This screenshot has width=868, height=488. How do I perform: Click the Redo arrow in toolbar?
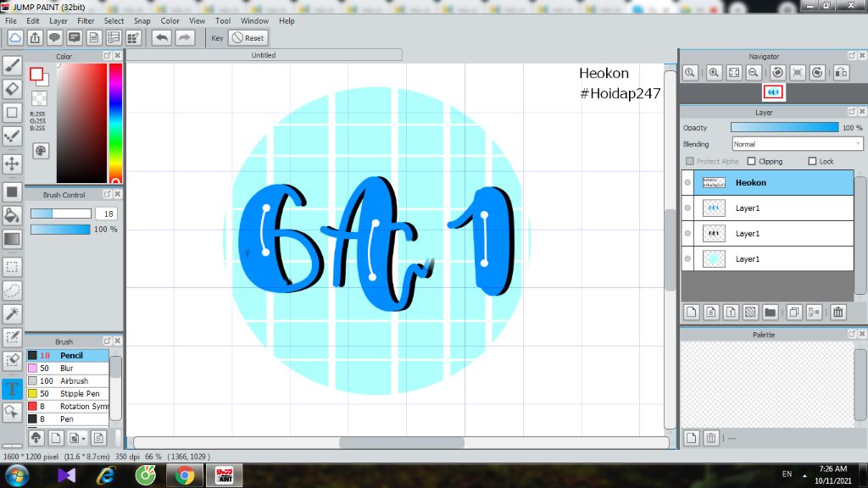coord(185,37)
